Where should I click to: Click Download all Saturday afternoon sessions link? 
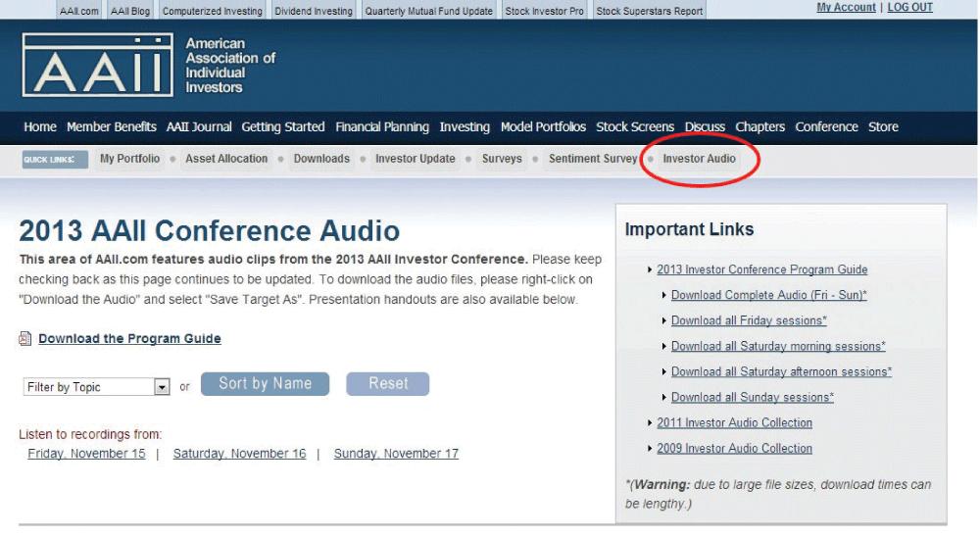(781, 372)
